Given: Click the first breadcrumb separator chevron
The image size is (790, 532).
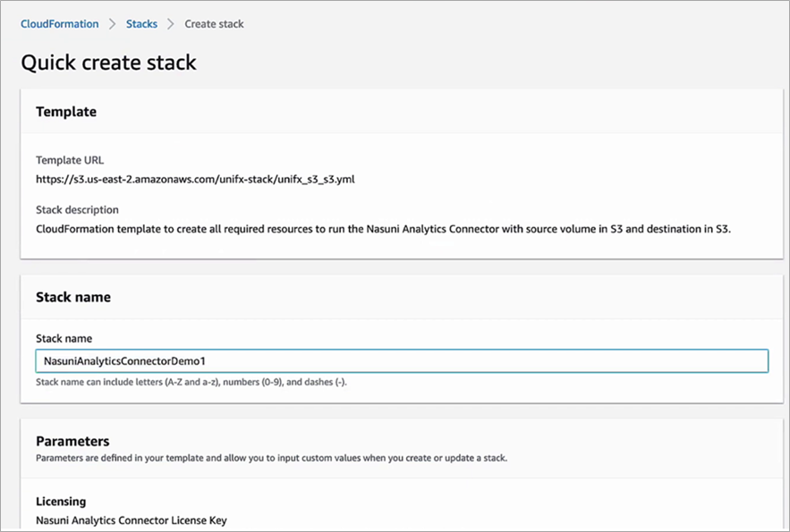Looking at the screenshot, I should coord(110,24).
